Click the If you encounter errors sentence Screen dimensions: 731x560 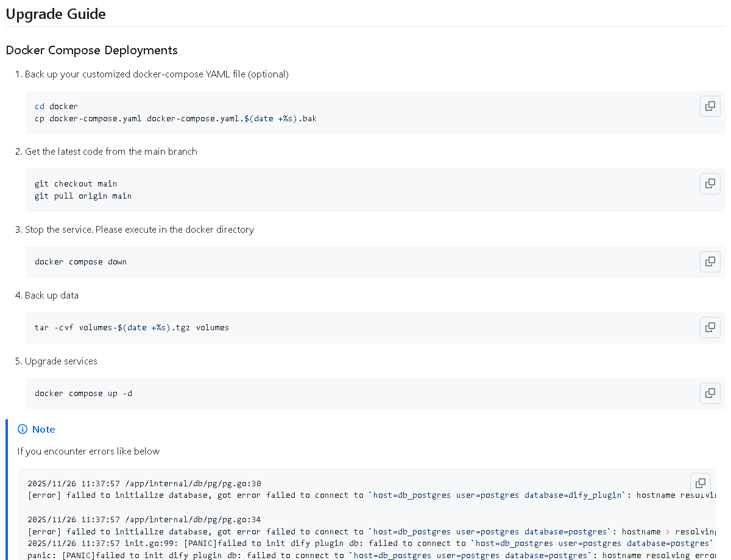[89, 452]
